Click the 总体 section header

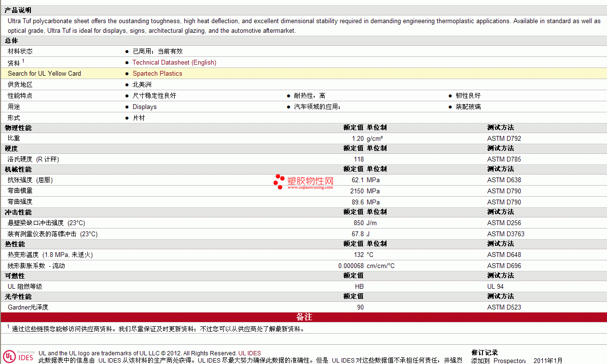click(x=12, y=40)
